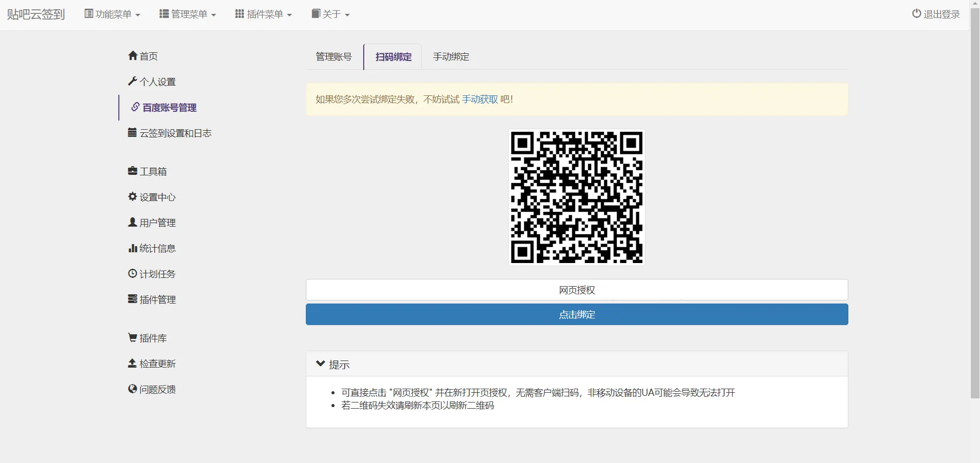
Task: Click the 贴吧云签到 site title
Action: point(36,14)
